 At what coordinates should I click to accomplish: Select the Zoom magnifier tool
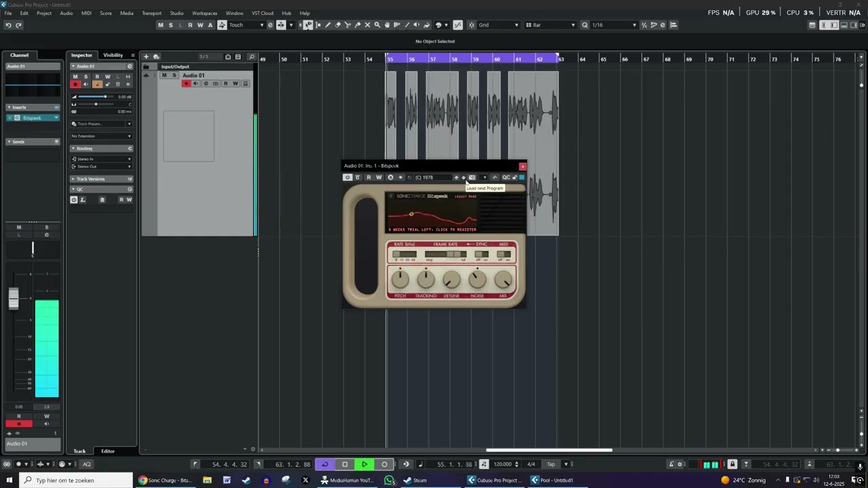click(377, 25)
